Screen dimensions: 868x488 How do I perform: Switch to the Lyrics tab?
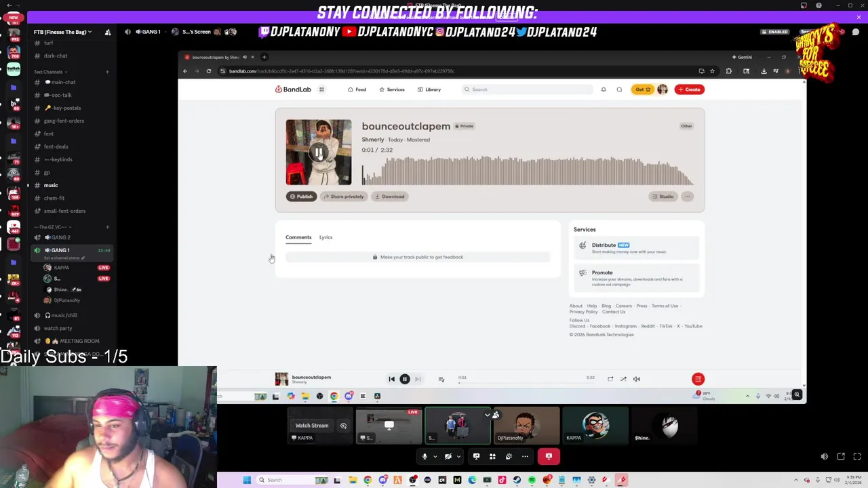click(x=325, y=237)
